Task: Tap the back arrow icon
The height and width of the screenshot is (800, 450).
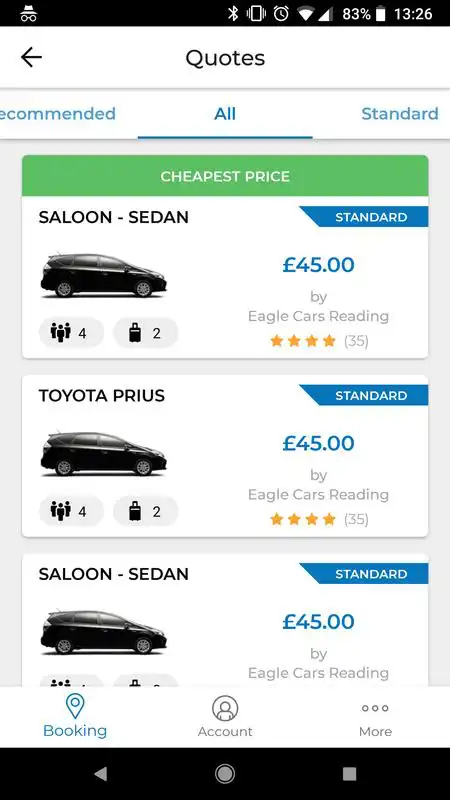Action: click(x=31, y=58)
